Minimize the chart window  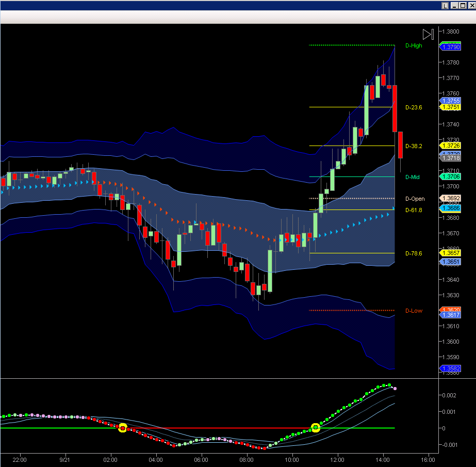[x=454, y=6]
